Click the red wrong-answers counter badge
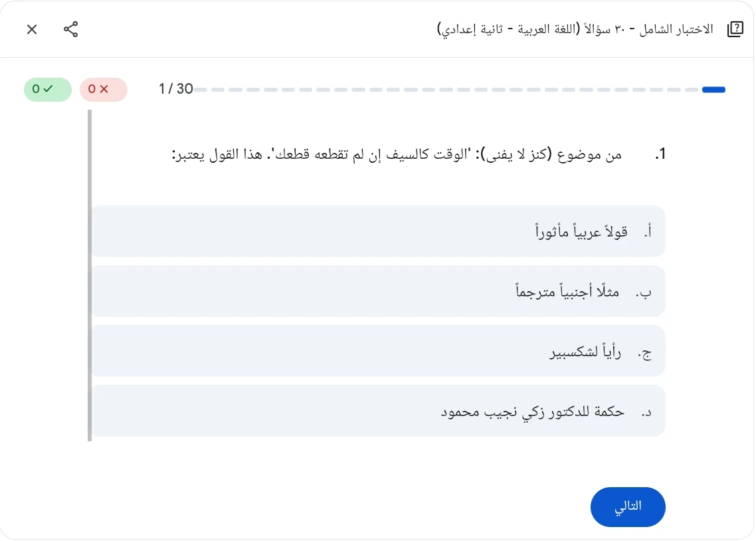756x541 pixels. point(104,89)
